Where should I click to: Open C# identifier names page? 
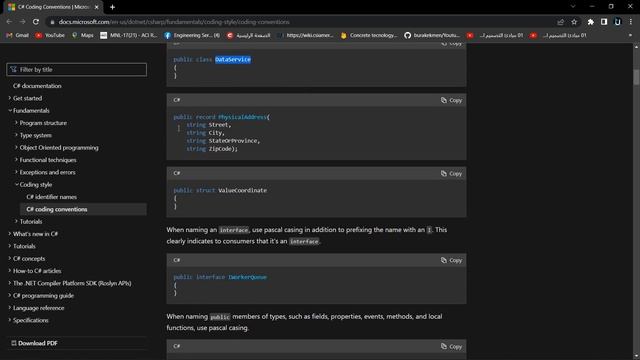(x=51, y=197)
